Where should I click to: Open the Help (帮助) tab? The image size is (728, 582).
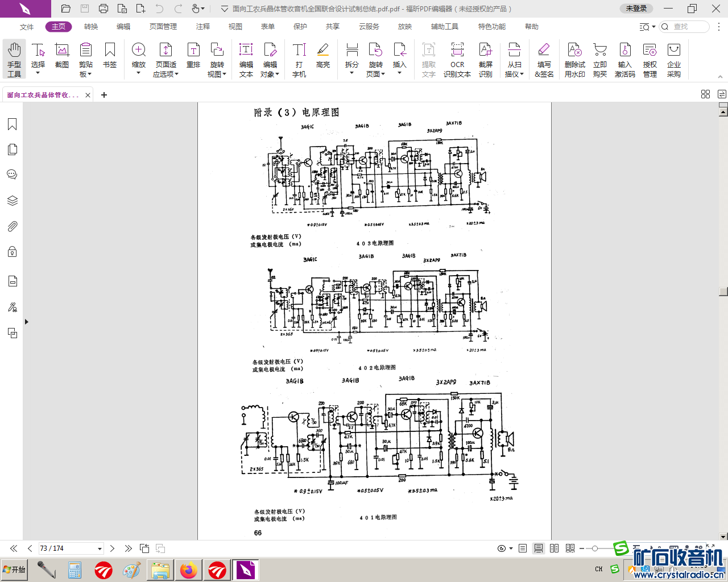(532, 27)
